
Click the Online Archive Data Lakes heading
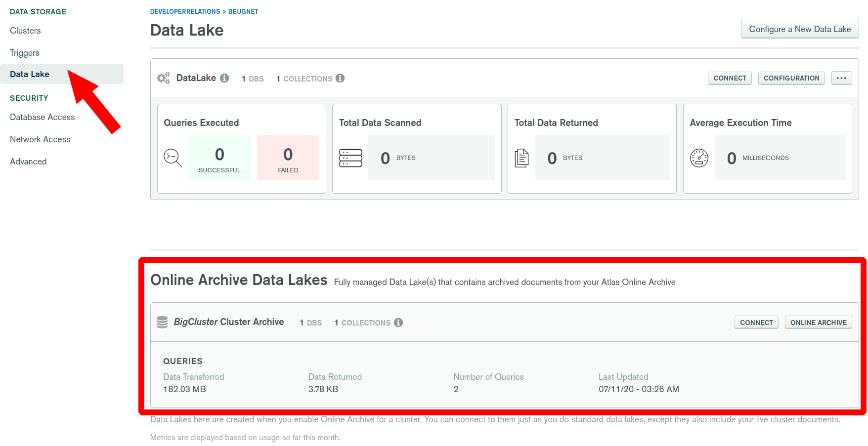click(x=239, y=280)
